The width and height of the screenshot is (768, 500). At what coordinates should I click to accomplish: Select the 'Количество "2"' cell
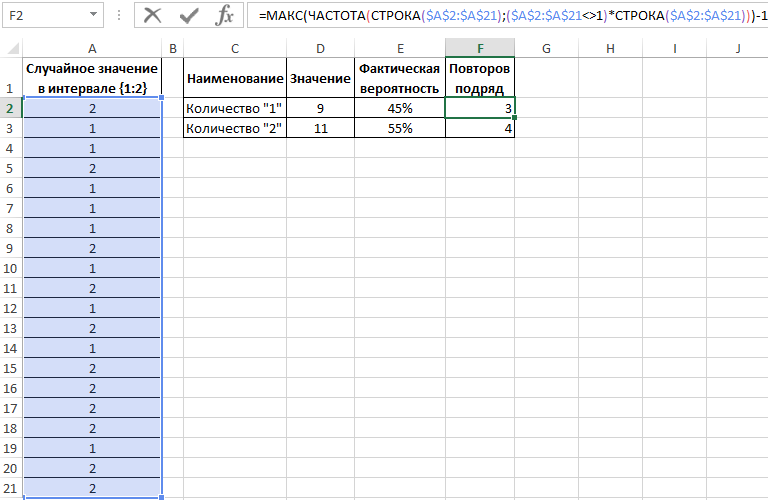[x=235, y=128]
